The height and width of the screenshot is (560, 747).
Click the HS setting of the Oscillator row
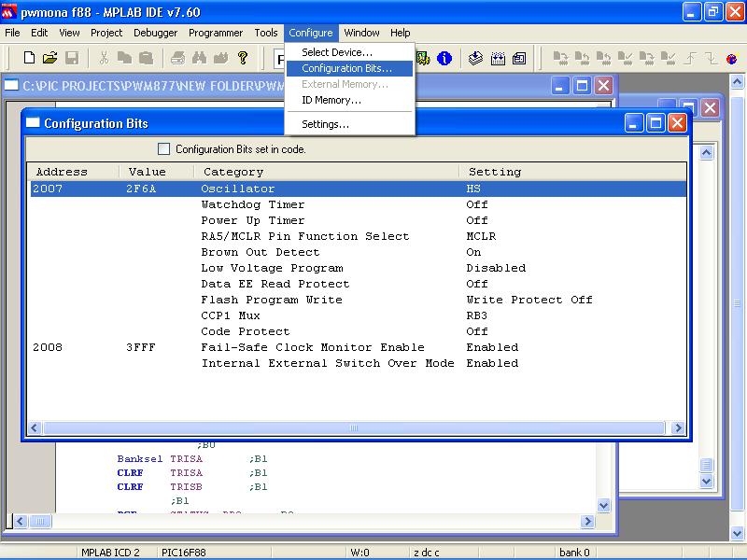click(x=473, y=189)
